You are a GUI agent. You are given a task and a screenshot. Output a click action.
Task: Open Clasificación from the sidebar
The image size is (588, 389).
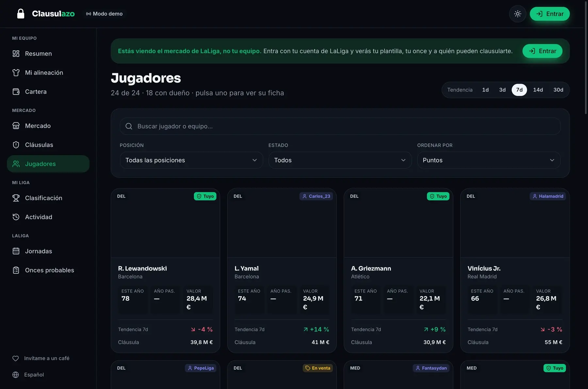(48, 198)
